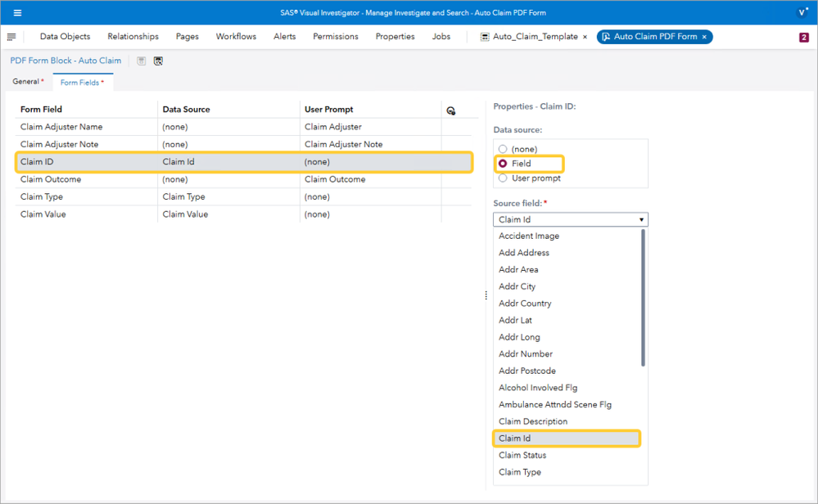Choose Addr Long from the source list
Screen dimensions: 818x504
(x=567, y=337)
